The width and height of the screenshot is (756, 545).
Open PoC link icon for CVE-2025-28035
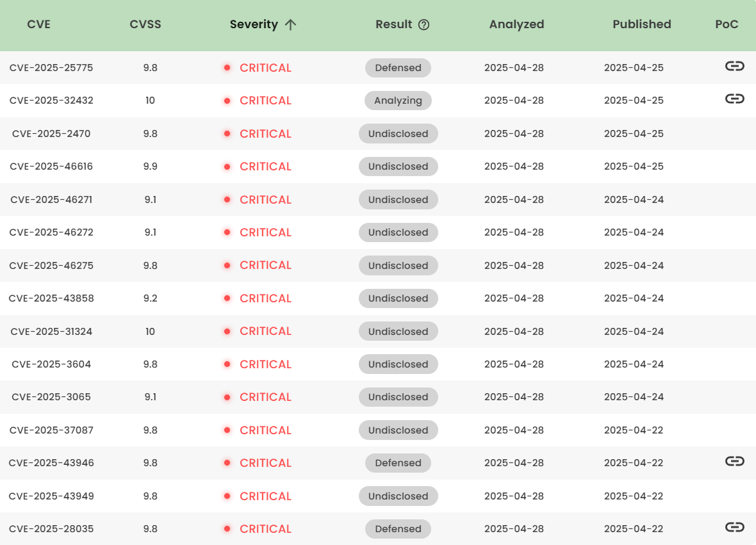click(x=734, y=527)
